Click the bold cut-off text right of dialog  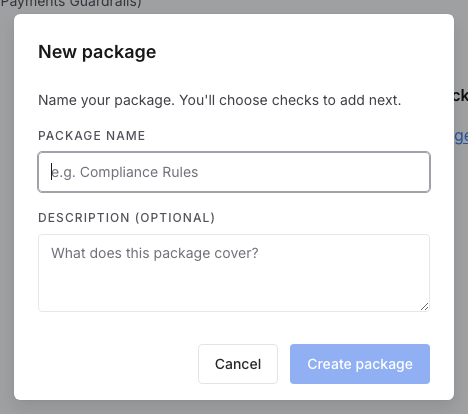pos(461,96)
